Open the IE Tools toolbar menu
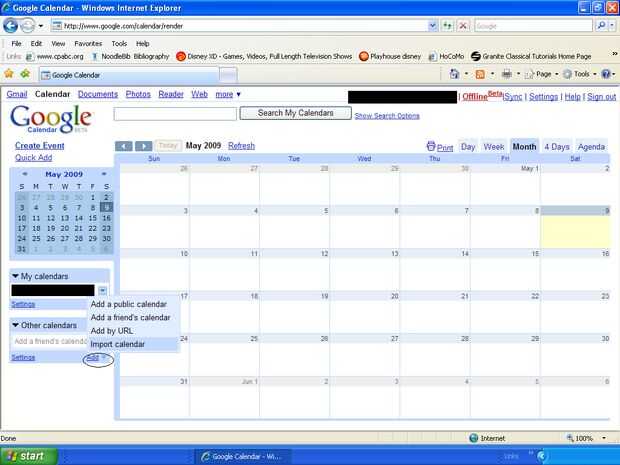The width and height of the screenshot is (620, 465). point(579,74)
